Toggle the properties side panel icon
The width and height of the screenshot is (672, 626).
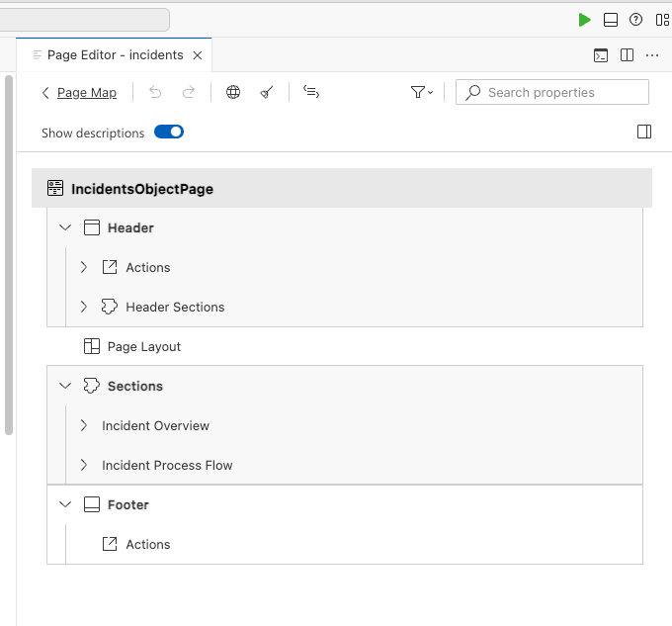click(644, 132)
